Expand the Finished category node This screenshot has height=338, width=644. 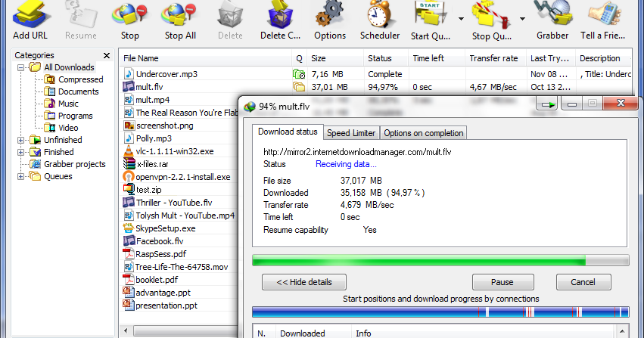pos(20,152)
